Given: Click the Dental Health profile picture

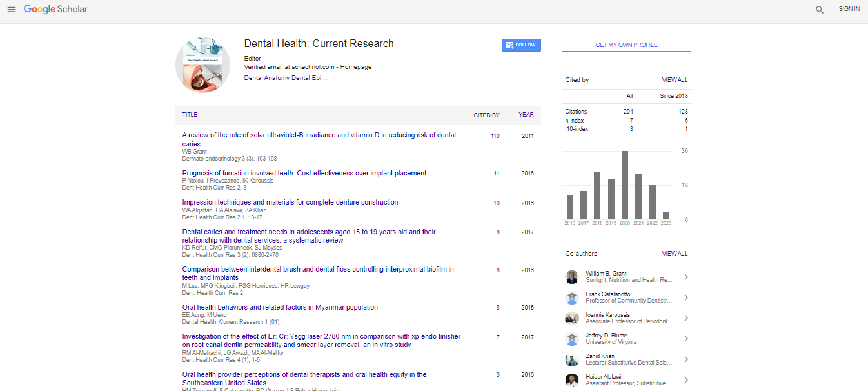Looking at the screenshot, I should pyautogui.click(x=202, y=65).
